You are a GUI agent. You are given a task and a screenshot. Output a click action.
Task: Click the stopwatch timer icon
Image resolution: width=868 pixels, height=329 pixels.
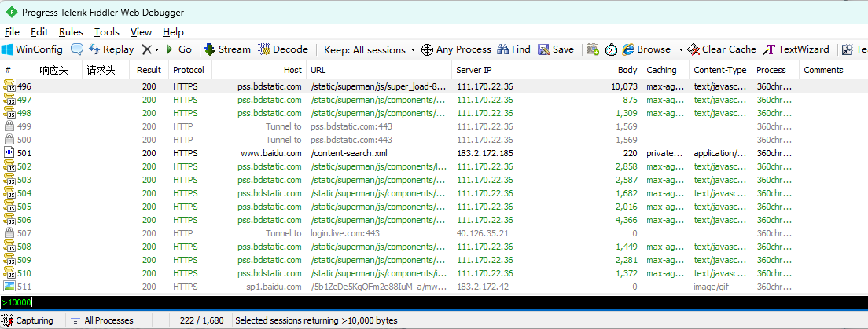coord(611,49)
